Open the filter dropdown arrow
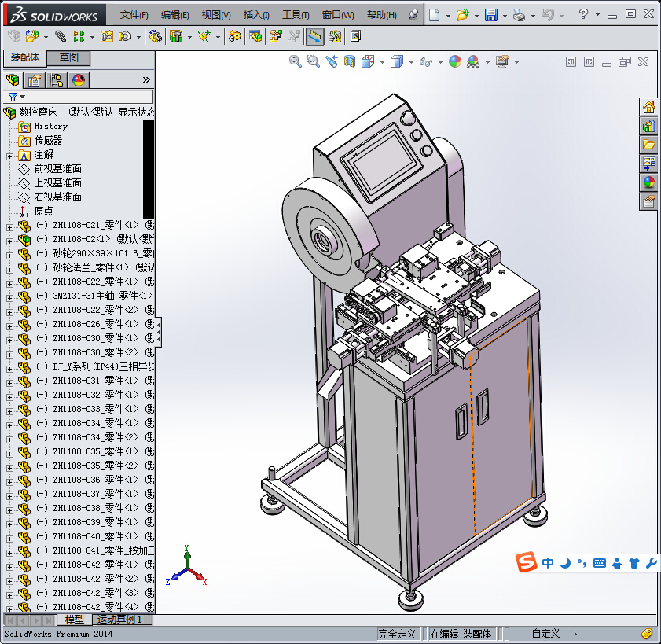 coord(22,97)
